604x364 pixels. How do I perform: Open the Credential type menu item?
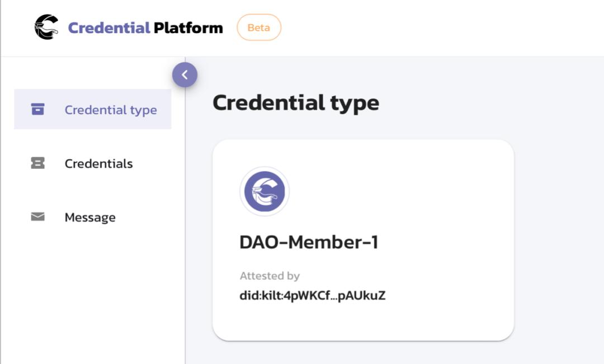click(110, 110)
